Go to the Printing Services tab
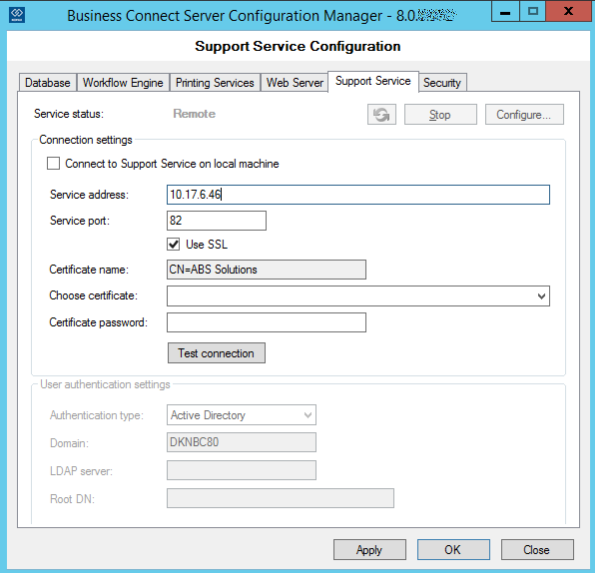This screenshot has height=573, width=595. coord(215,82)
